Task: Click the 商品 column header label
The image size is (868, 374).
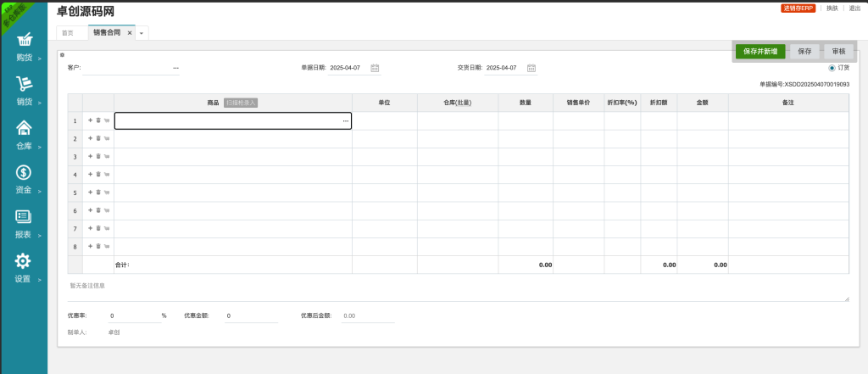Action: 213,103
